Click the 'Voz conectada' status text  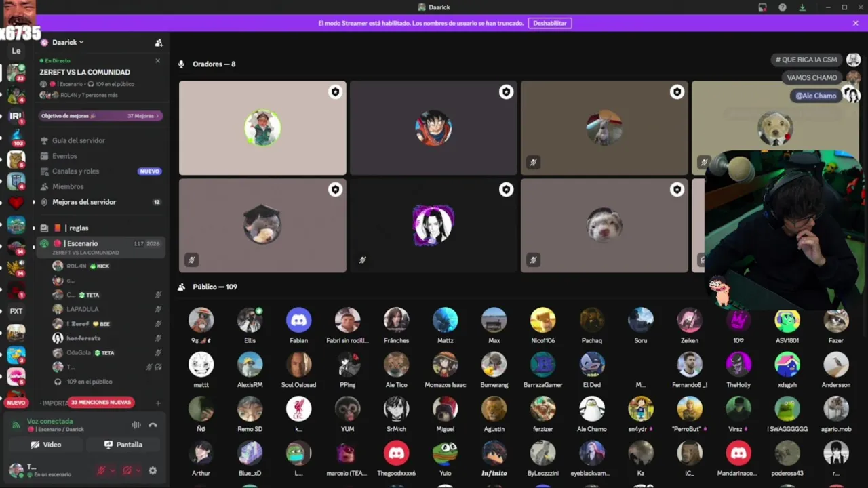click(x=50, y=421)
